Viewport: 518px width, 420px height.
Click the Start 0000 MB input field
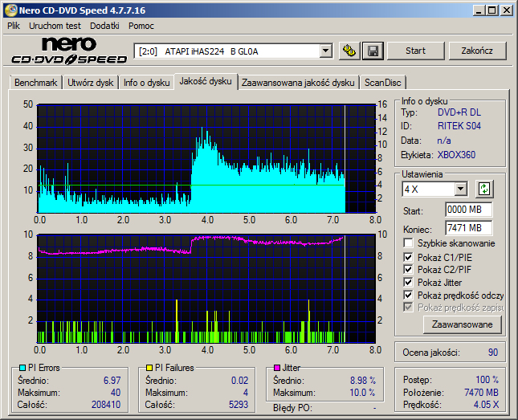468,210
